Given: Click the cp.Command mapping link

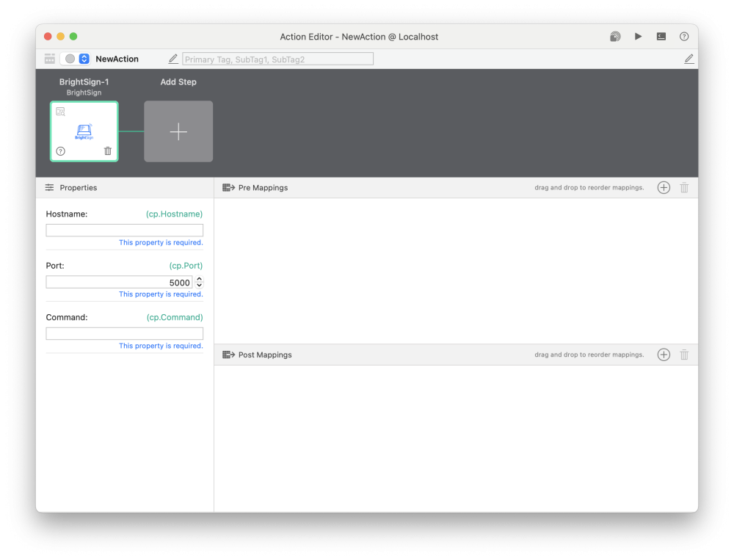Looking at the screenshot, I should [x=175, y=318].
